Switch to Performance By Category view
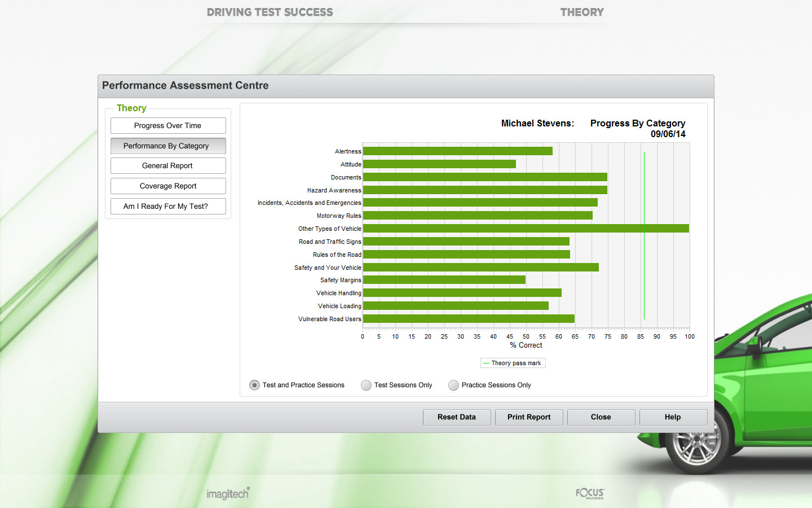Viewport: 812px width, 508px height. click(x=168, y=146)
